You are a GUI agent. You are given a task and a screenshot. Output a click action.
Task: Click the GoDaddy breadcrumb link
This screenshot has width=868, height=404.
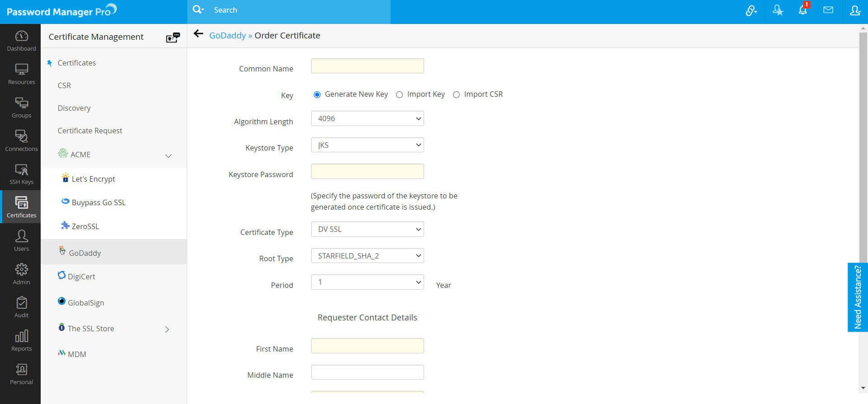[x=227, y=35]
